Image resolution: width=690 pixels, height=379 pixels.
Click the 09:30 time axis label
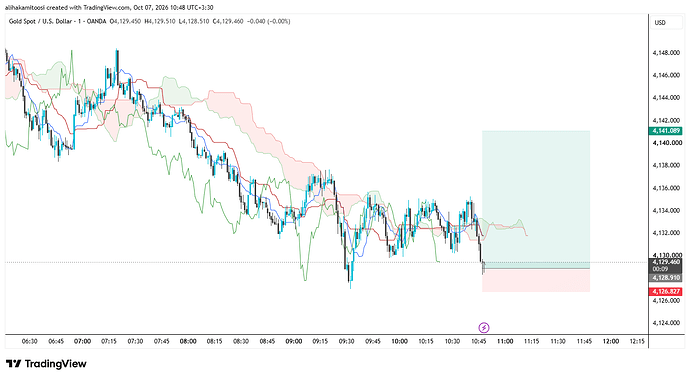tap(346, 341)
